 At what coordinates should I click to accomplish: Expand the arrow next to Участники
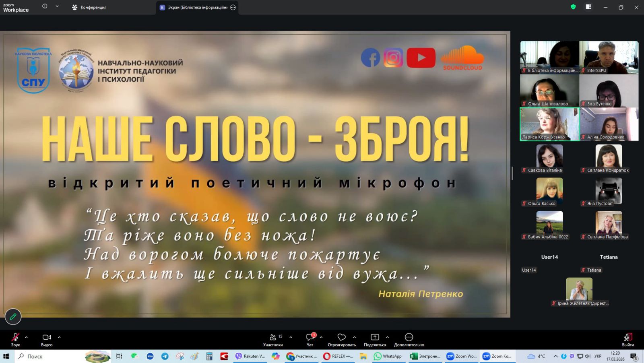point(291,337)
